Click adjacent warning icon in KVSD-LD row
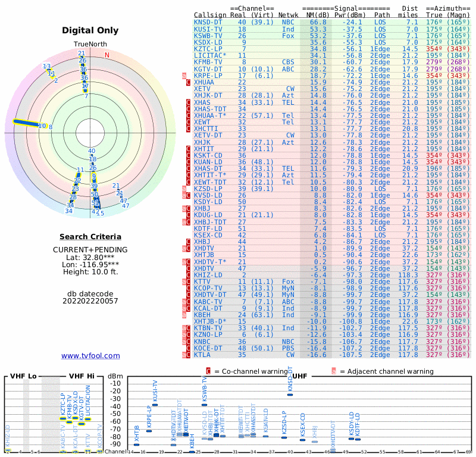 click(x=184, y=196)
